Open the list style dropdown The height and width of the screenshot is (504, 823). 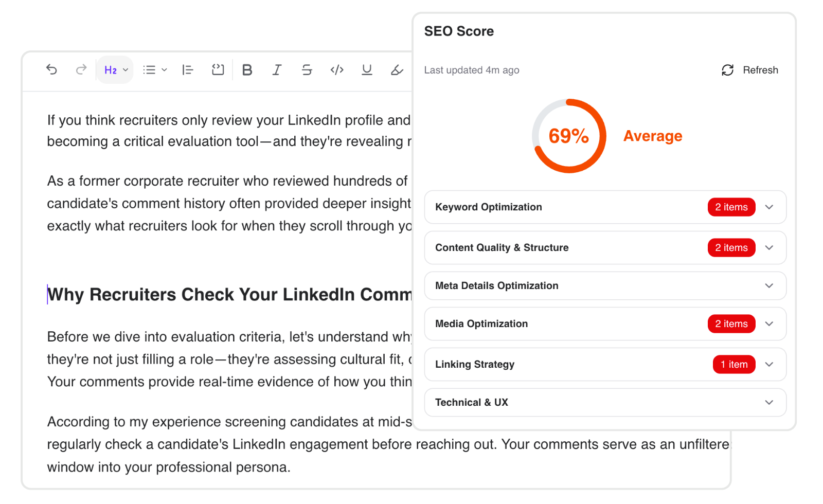(155, 70)
